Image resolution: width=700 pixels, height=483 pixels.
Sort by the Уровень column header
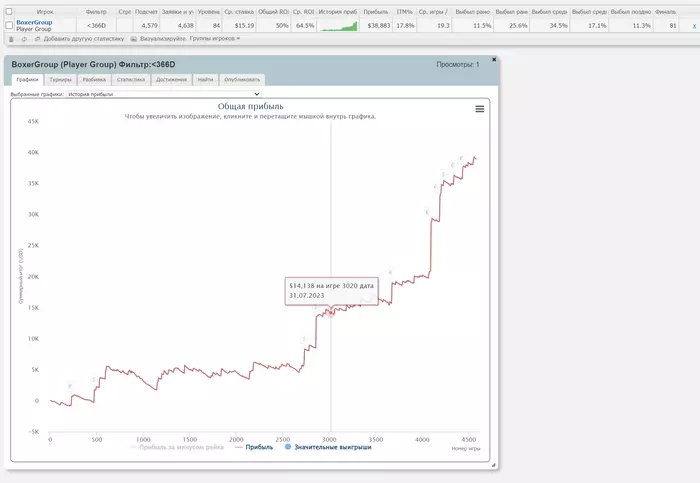pos(208,12)
